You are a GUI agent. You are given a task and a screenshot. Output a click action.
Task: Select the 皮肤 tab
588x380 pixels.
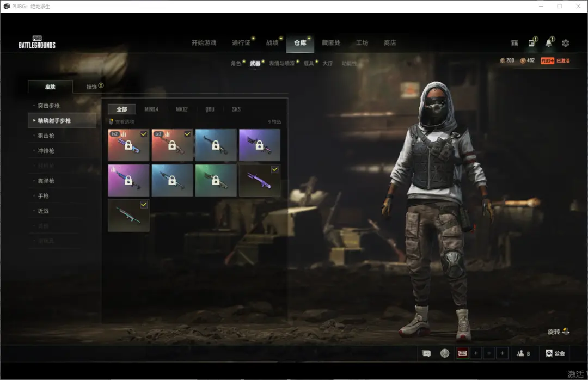pos(50,87)
